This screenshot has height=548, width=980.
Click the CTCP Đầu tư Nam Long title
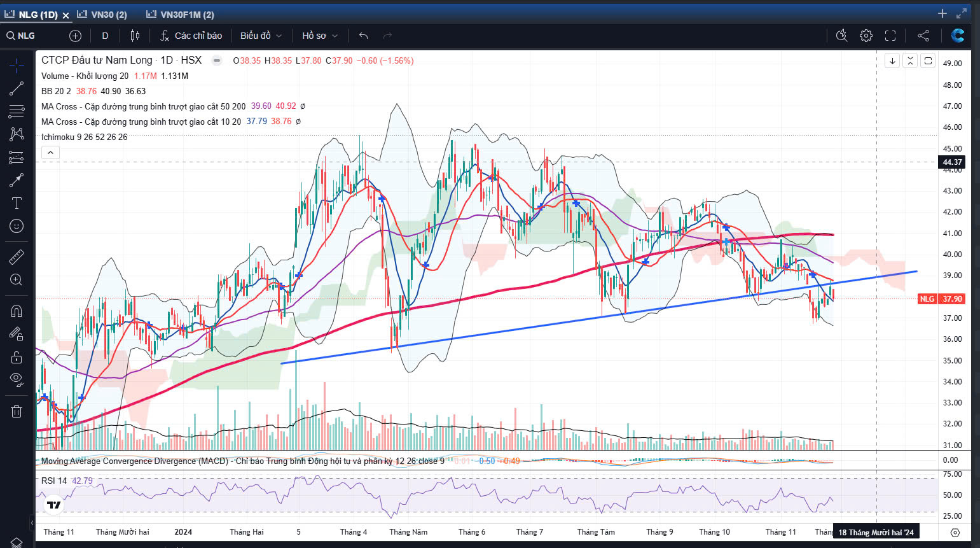coord(97,60)
